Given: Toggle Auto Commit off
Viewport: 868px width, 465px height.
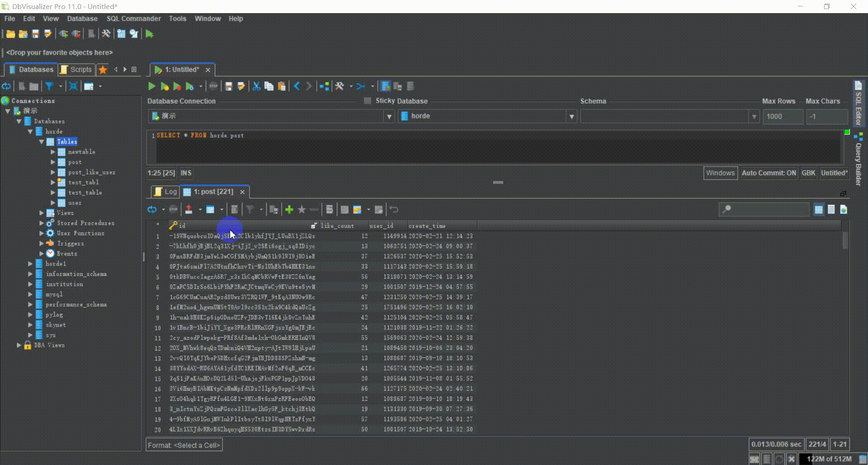Looking at the screenshot, I should [x=769, y=173].
